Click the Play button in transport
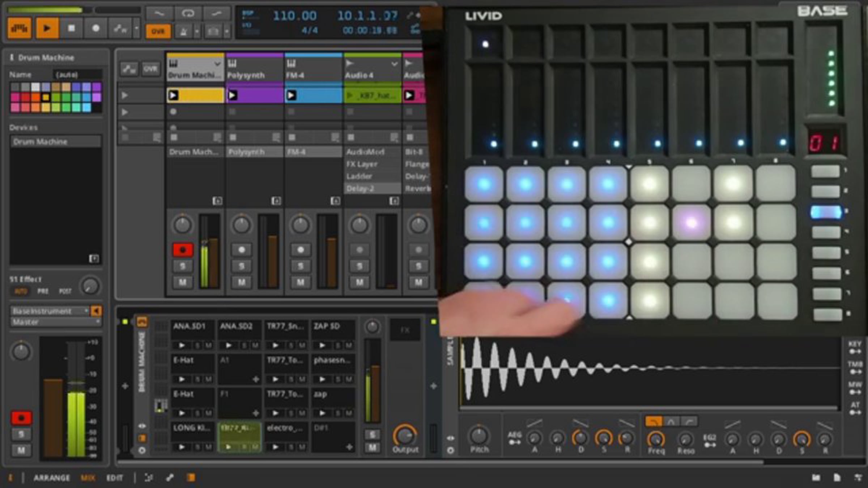Image resolution: width=868 pixels, height=488 pixels. click(47, 28)
